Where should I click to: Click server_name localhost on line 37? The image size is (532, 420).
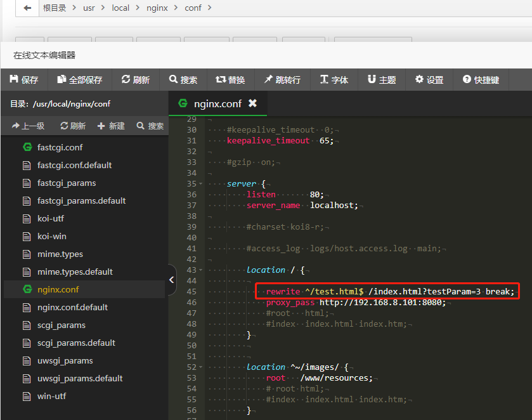(302, 206)
